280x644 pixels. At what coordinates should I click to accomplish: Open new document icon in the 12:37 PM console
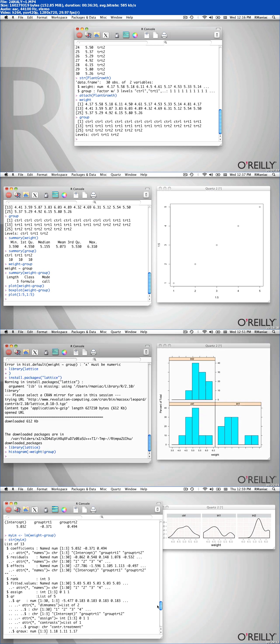85,195
